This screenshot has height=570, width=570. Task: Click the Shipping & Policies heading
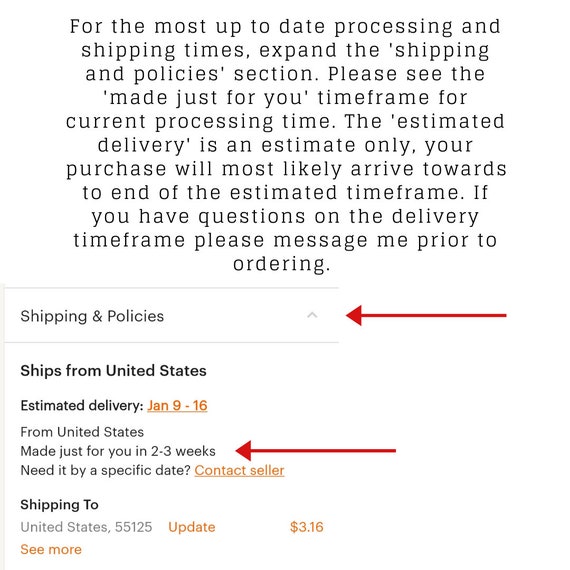pos(92,316)
